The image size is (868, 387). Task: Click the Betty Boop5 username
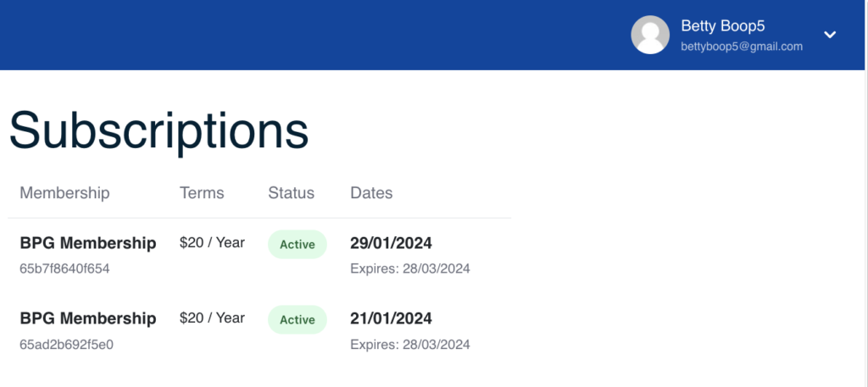pyautogui.click(x=723, y=26)
